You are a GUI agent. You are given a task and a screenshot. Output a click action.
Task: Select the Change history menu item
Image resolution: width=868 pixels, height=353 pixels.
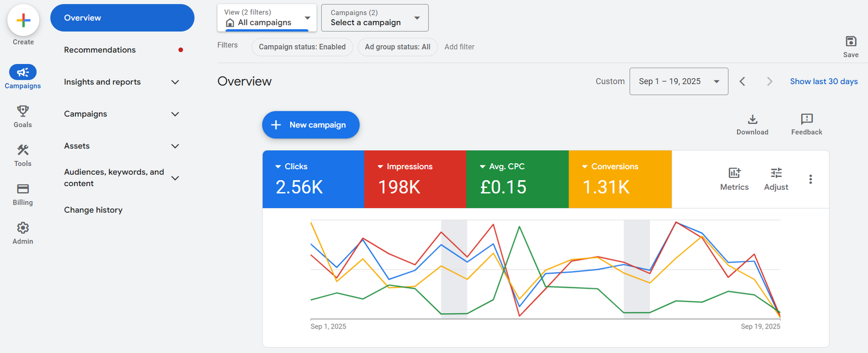pyautogui.click(x=93, y=210)
